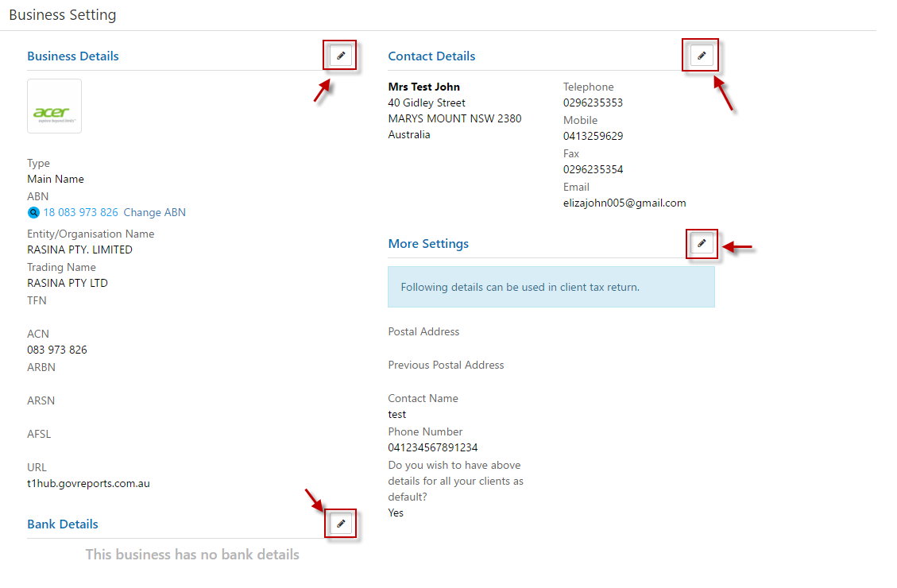Click the Contact Details heading

(x=431, y=56)
